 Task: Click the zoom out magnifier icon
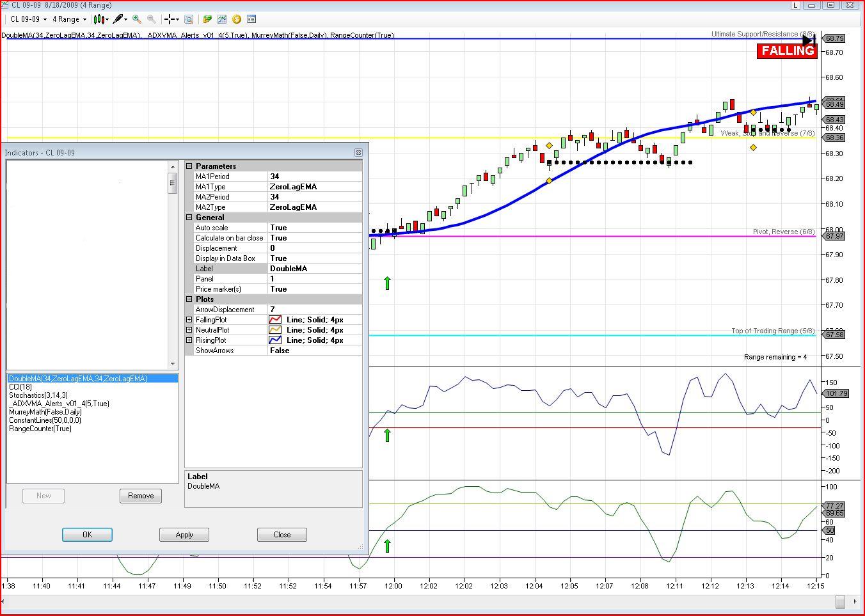[x=152, y=19]
